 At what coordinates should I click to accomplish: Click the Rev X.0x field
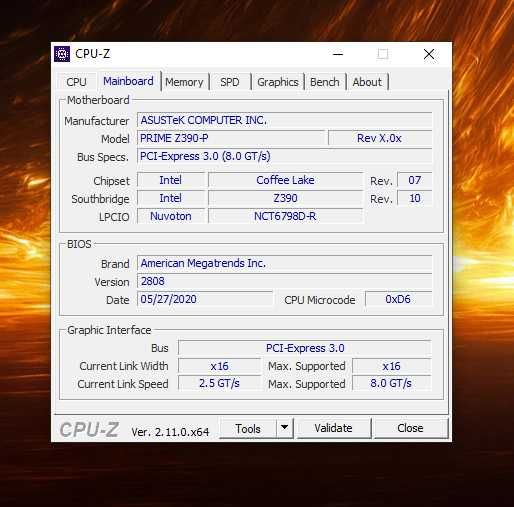coord(380,138)
